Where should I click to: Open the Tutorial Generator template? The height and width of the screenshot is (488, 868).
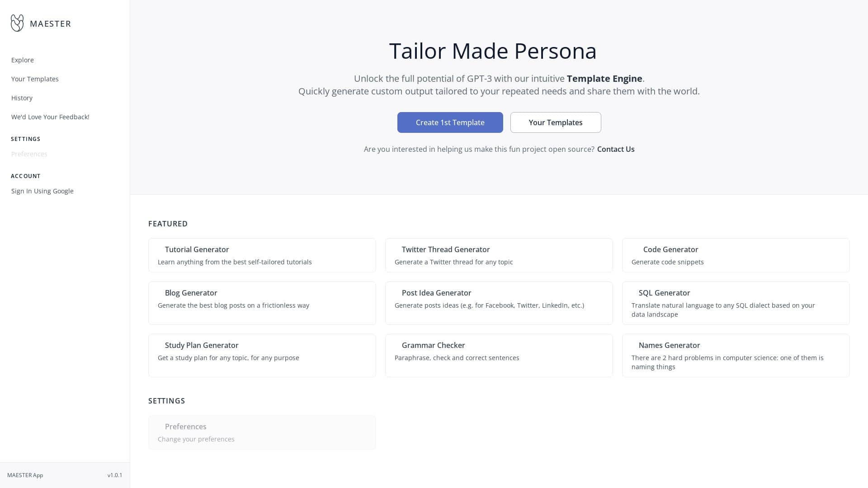coord(262,255)
